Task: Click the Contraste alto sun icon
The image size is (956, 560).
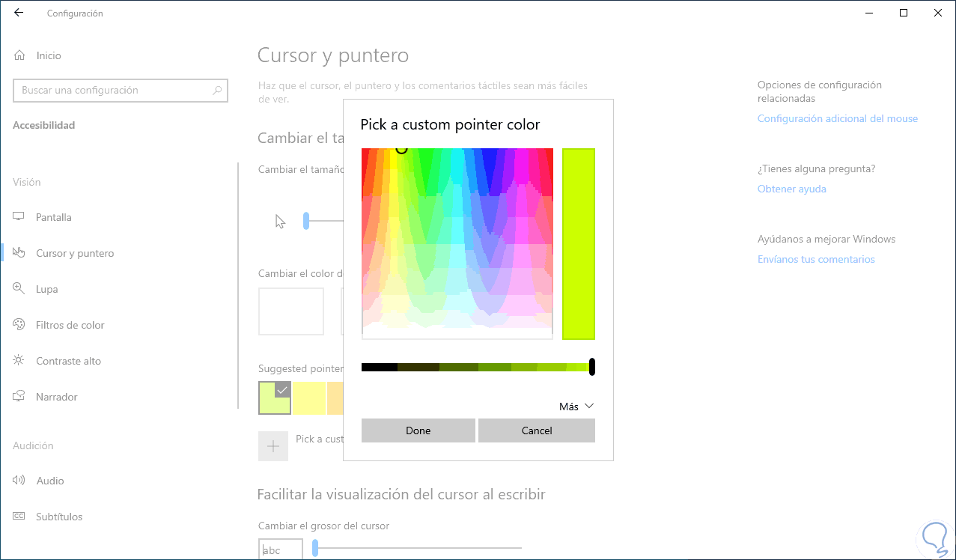Action: pos(19,361)
